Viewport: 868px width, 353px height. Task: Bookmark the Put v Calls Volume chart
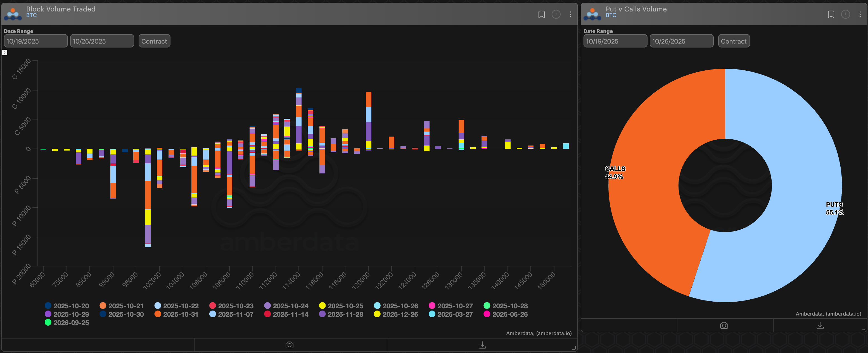click(x=831, y=14)
